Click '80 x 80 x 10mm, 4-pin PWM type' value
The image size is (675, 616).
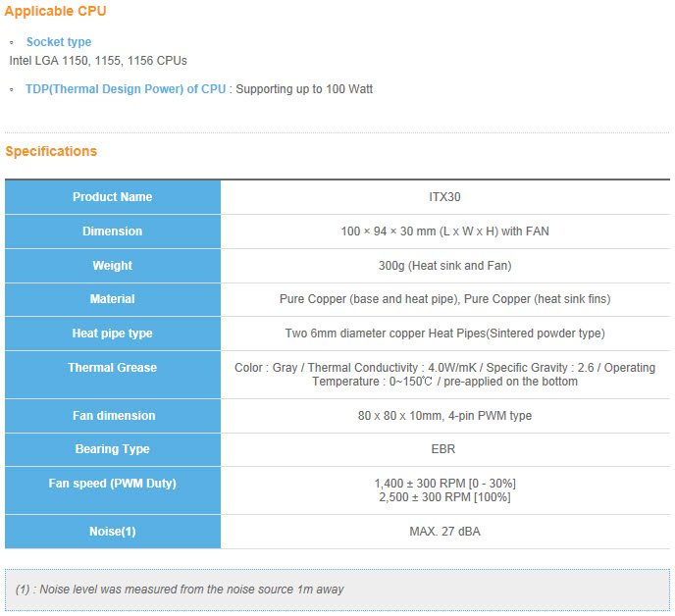pos(444,415)
